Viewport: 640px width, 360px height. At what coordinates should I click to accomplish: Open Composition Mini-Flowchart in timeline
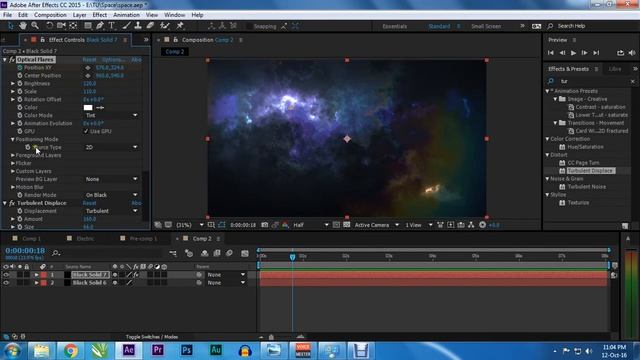tap(173, 253)
